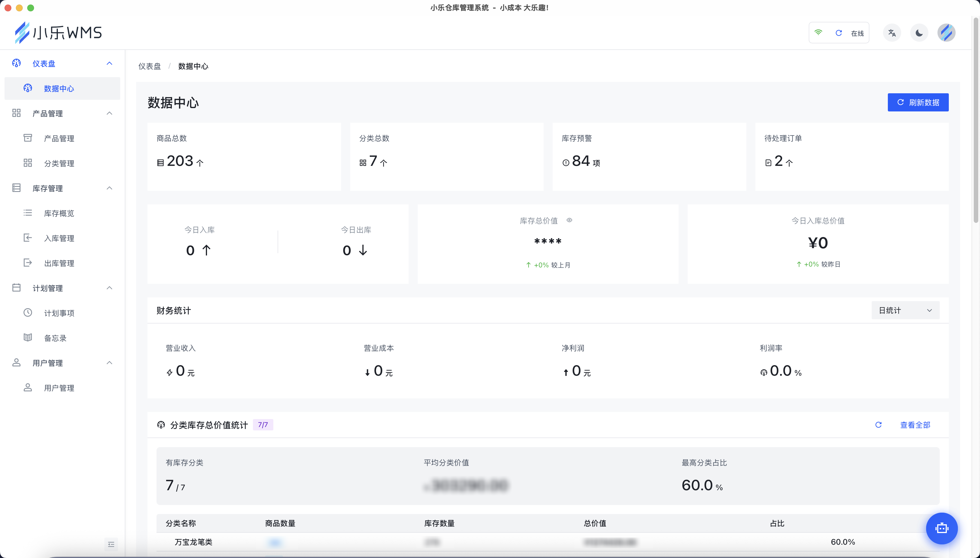This screenshot has height=558, width=980.
Task: Toggle dark mode with moon icon
Action: 919,33
